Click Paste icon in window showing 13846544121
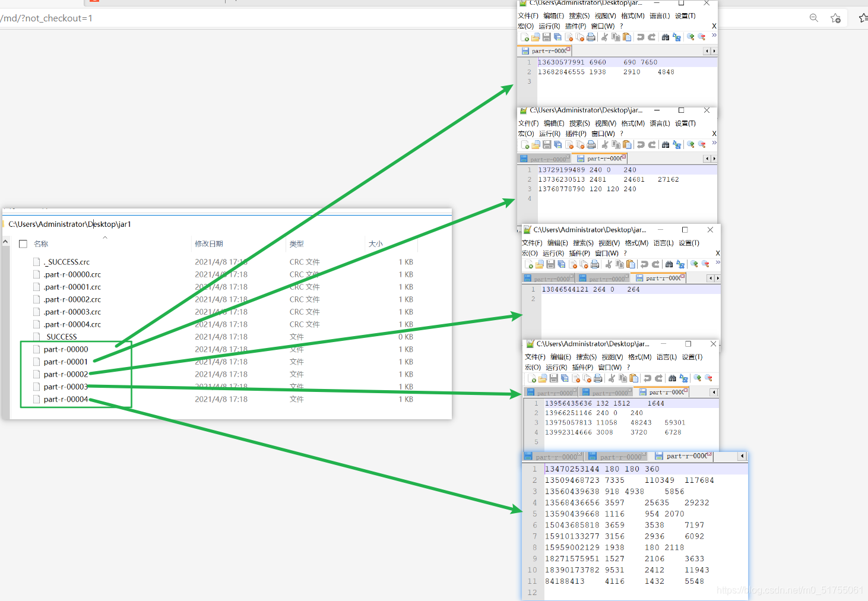 pyautogui.click(x=631, y=264)
